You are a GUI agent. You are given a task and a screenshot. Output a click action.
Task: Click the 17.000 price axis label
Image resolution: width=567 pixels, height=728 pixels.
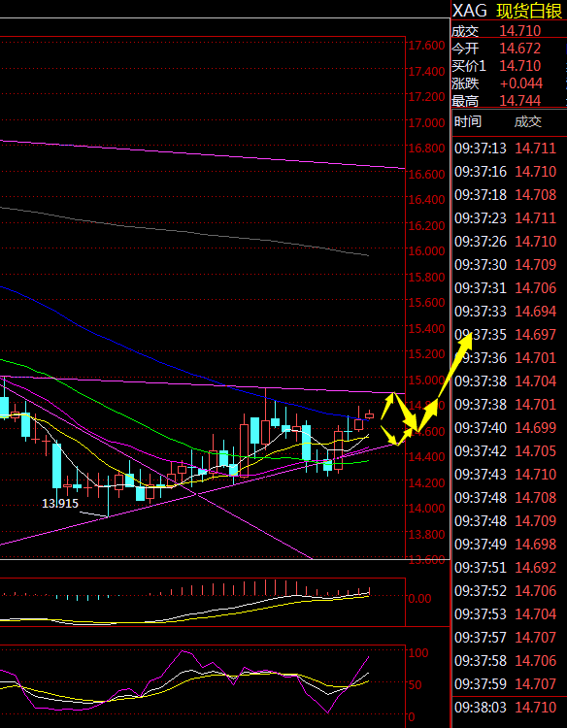pos(426,122)
